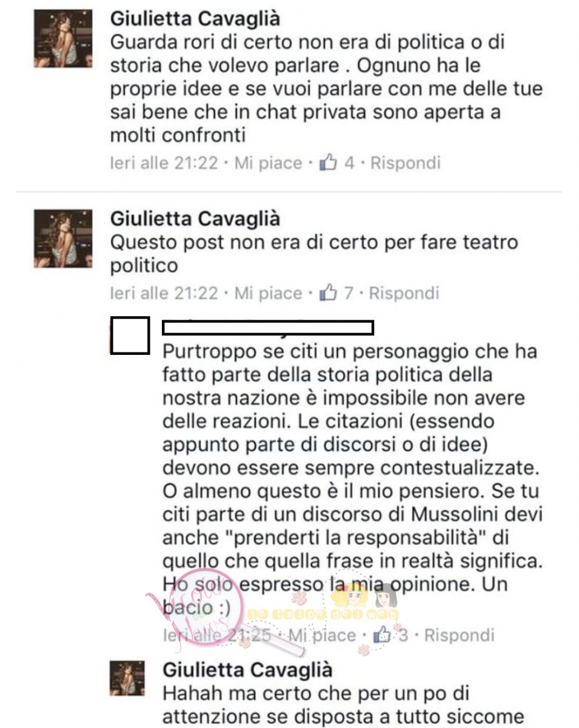
Task: Open Giulietta Cavaglià name on first comment
Action: coord(195,19)
